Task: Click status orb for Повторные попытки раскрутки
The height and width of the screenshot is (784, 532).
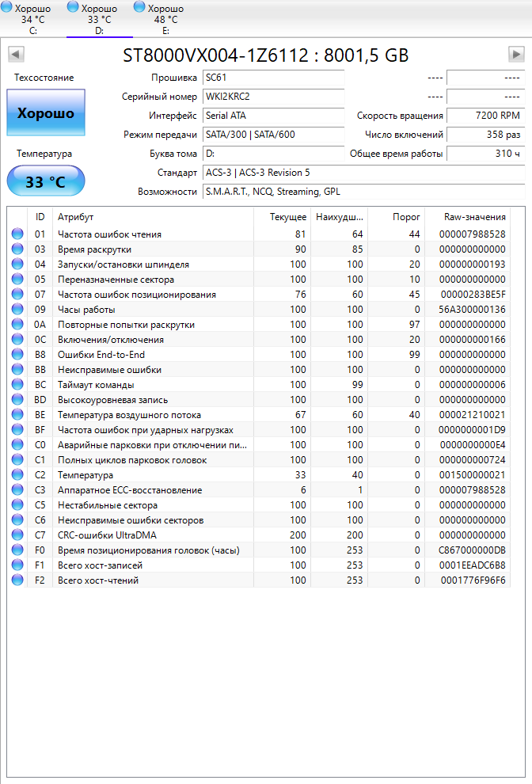Action: [x=17, y=324]
